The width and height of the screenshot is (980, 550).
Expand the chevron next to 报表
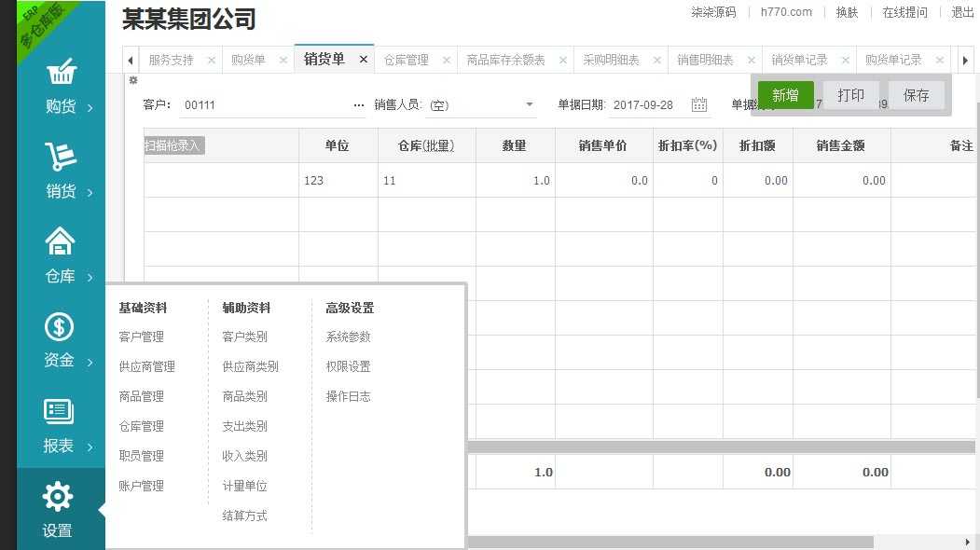tap(90, 447)
